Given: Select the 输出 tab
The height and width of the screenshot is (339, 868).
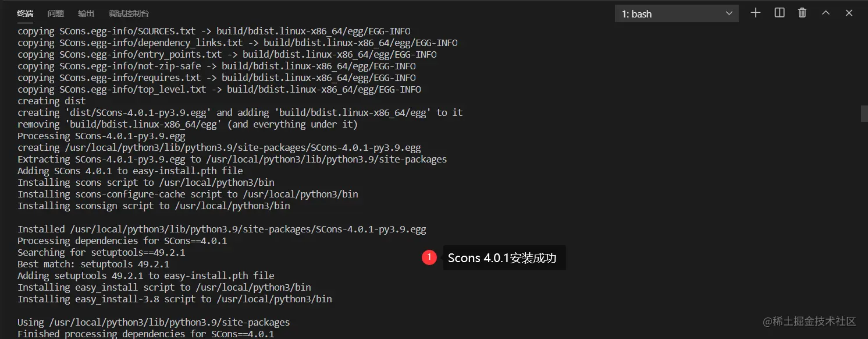Looking at the screenshot, I should [86, 13].
